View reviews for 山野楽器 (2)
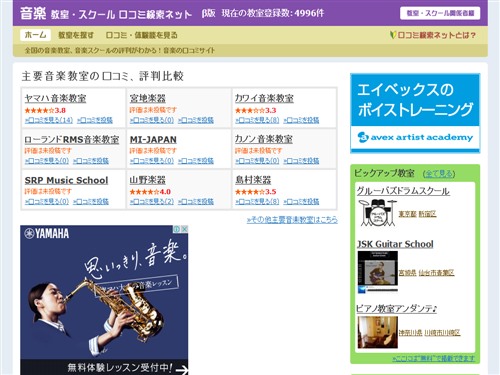 pos(152,201)
